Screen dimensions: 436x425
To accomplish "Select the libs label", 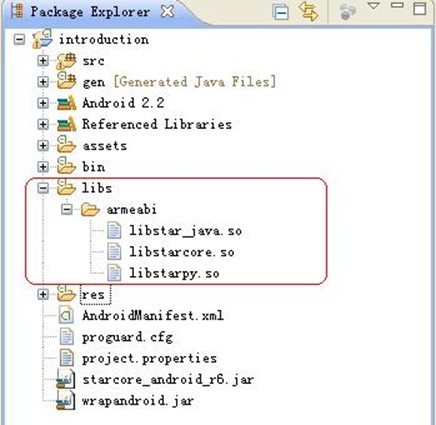I will click(97, 188).
